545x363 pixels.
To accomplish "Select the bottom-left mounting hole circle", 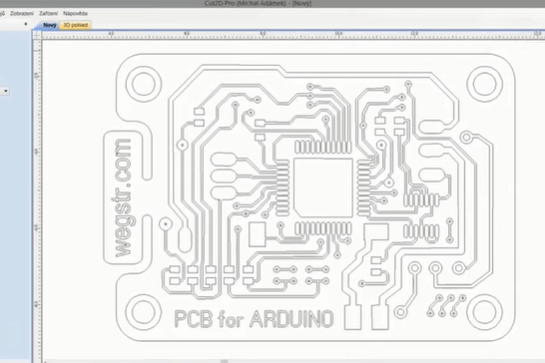I will click(x=143, y=312).
